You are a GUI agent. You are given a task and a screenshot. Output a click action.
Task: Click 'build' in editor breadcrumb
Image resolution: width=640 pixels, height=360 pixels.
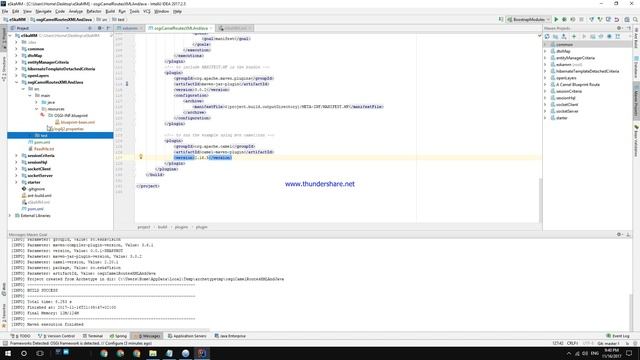pyautogui.click(x=162, y=227)
